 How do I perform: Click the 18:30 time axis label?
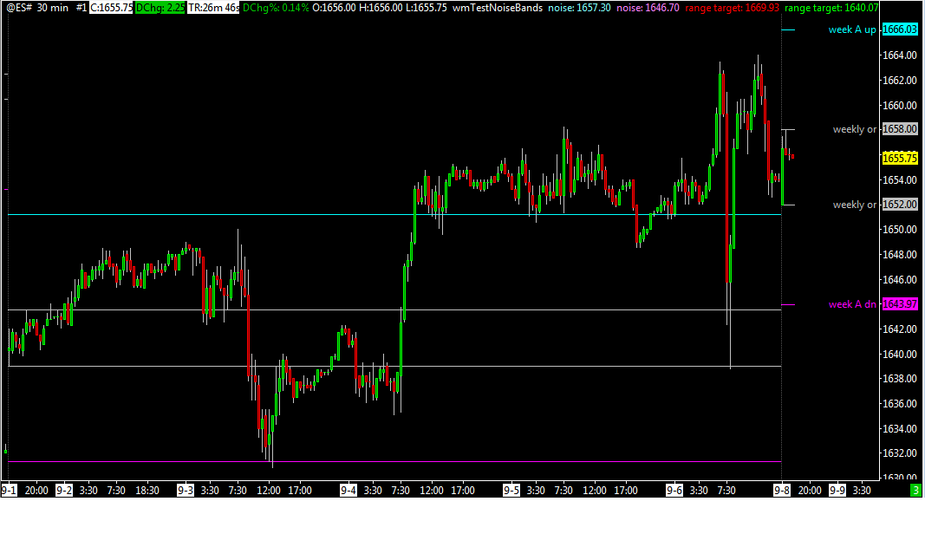pos(147,491)
